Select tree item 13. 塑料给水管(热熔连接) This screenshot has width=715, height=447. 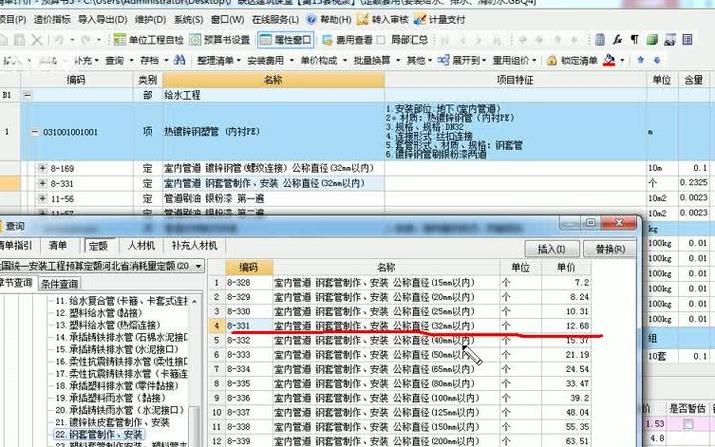pyautogui.click(x=108, y=325)
